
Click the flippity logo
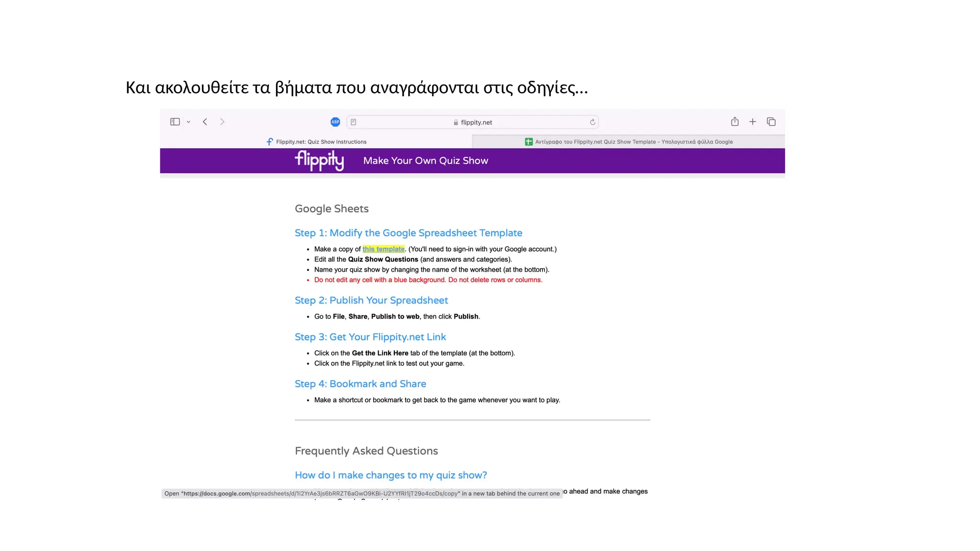pos(319,161)
